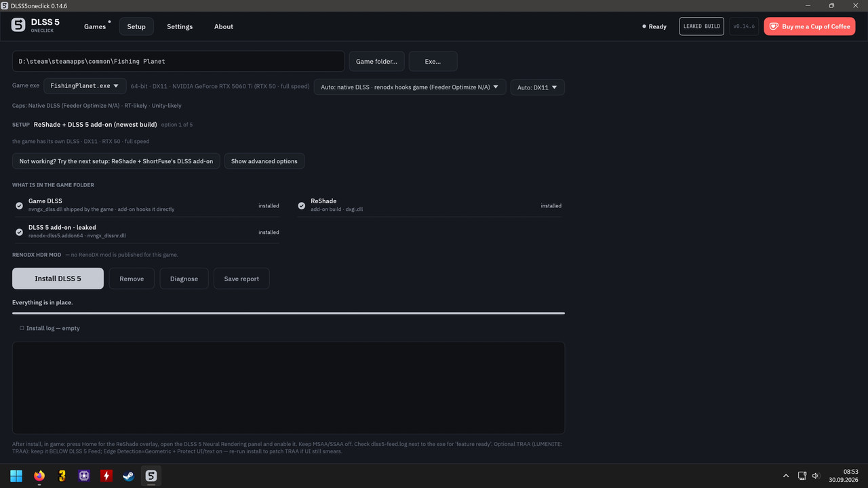Open the volume tray icon
The width and height of the screenshot is (868, 488).
point(816,476)
